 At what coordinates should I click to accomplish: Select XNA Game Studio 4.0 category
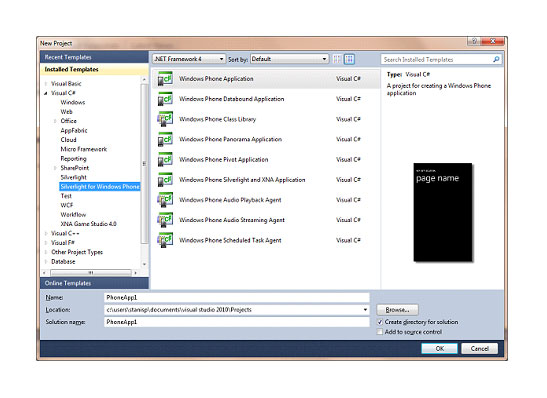pos(88,224)
